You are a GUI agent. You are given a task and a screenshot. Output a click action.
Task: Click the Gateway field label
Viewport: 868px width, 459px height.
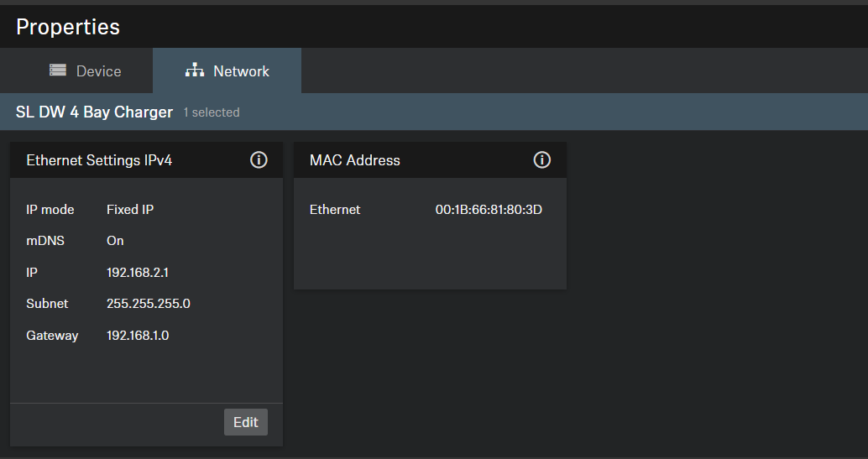[x=52, y=336]
